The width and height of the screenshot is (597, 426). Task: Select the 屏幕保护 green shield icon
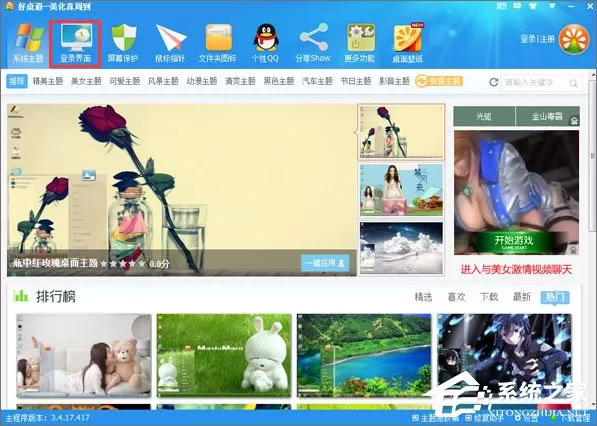[x=123, y=43]
